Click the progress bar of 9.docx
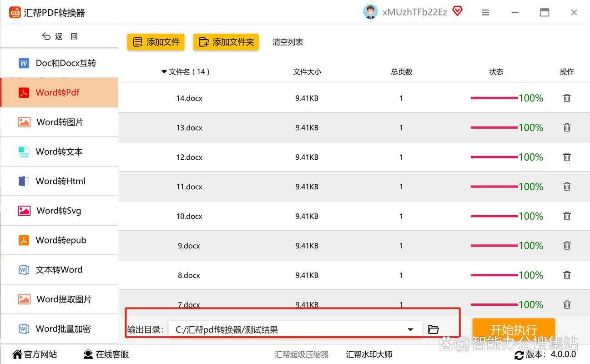 pos(494,245)
